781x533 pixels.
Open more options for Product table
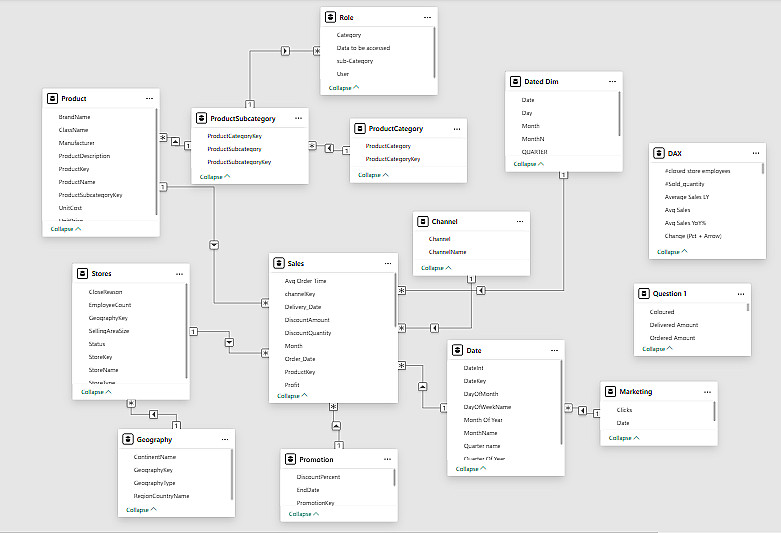click(x=149, y=99)
